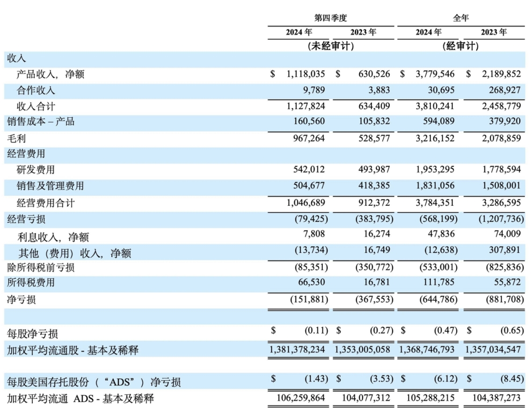Image resolution: width=532 pixels, height=417 pixels.
Task: Select "2024年" header under 第四季度
Action: tap(299, 32)
